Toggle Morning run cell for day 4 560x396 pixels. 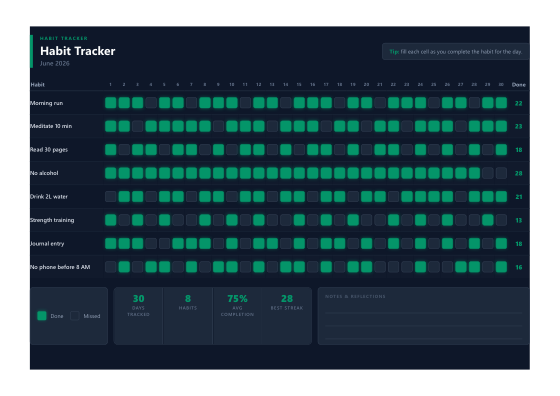click(x=151, y=103)
